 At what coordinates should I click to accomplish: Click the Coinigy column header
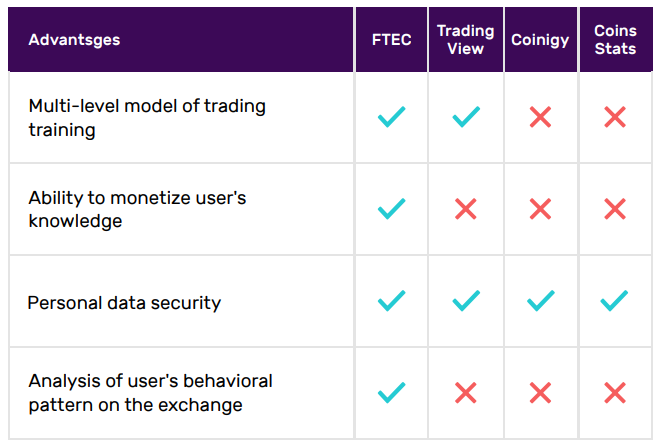click(x=540, y=40)
